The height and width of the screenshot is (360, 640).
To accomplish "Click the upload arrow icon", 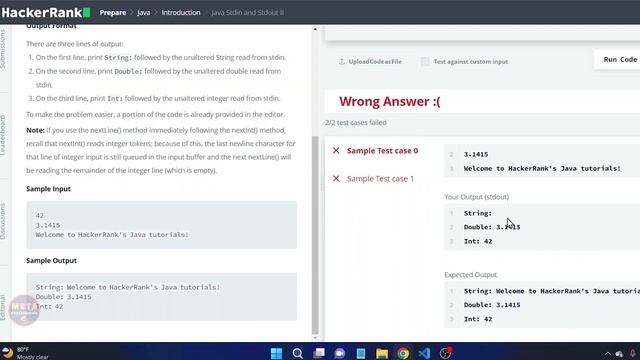I will (342, 62).
